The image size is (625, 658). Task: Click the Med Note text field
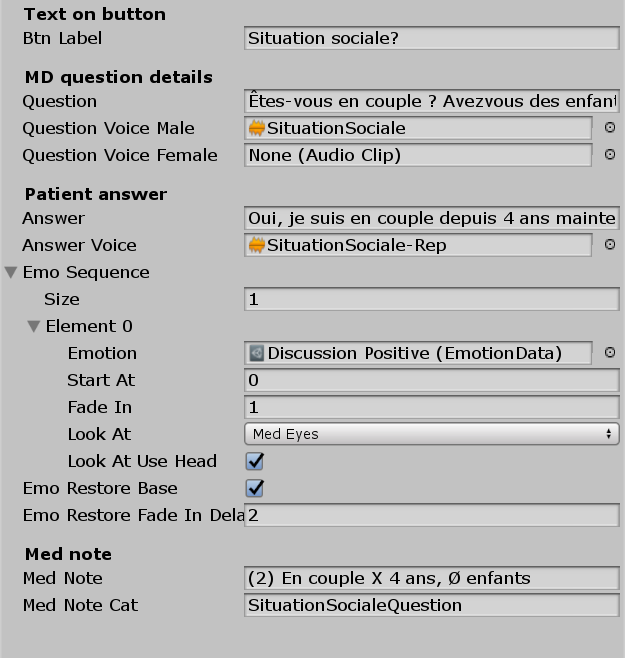[x=431, y=578]
